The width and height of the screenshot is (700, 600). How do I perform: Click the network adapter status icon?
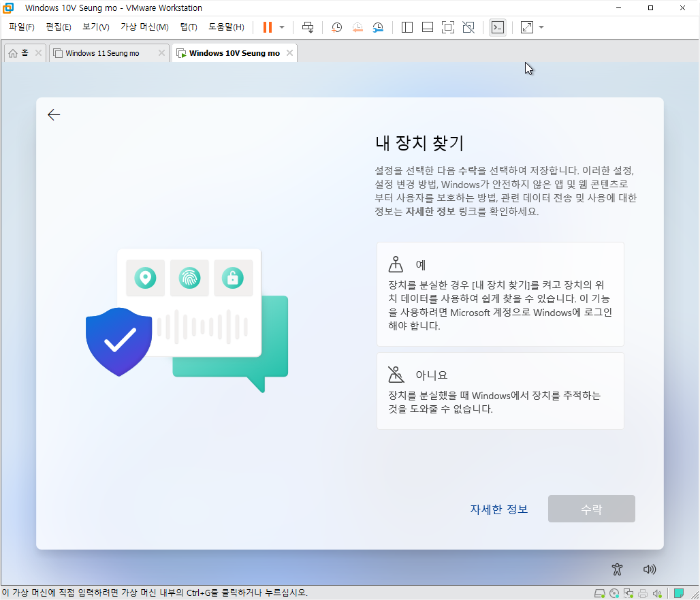629,593
